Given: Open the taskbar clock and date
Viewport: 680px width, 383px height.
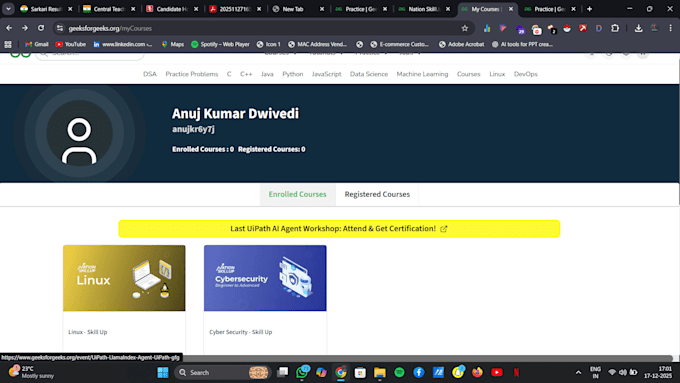Looking at the screenshot, I should point(658,372).
